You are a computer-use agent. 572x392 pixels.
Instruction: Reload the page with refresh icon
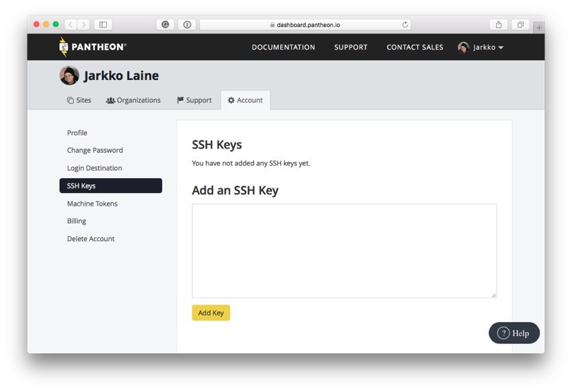405,24
